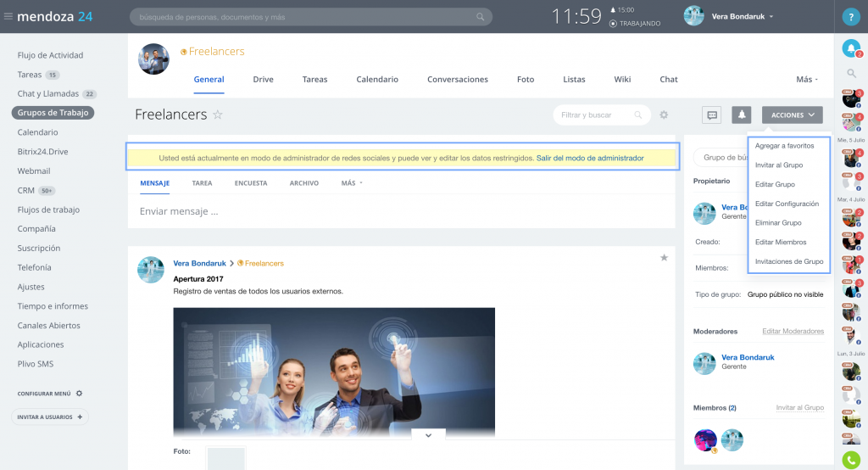Click the search magnifier in the top search bar
The image size is (868, 470).
click(480, 17)
